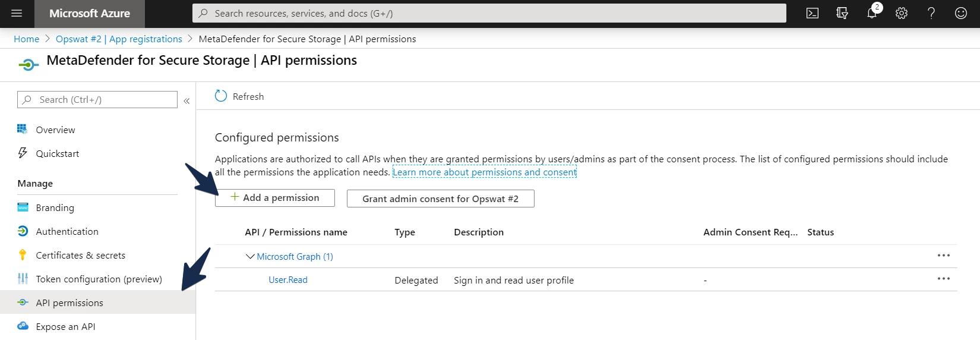Click the Refresh icon in toolbar

point(221,96)
